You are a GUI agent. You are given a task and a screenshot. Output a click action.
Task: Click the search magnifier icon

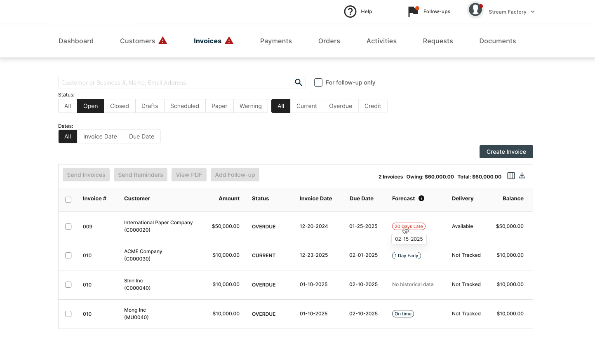coord(299,82)
